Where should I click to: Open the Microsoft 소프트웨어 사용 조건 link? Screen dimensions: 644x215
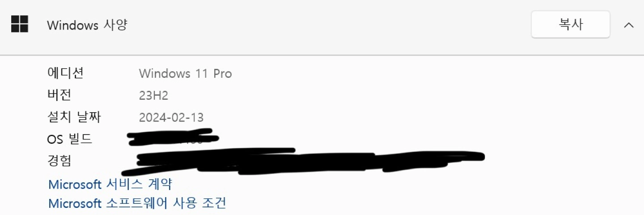click(x=137, y=203)
